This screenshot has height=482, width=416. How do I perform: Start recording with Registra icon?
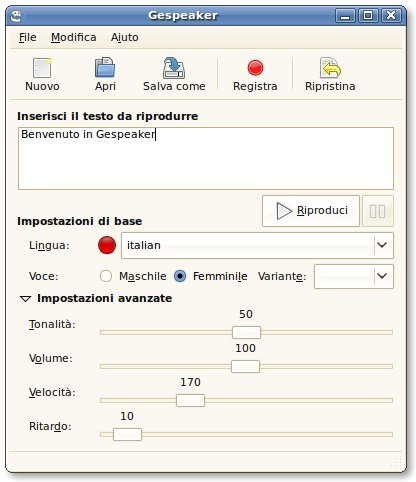255,68
